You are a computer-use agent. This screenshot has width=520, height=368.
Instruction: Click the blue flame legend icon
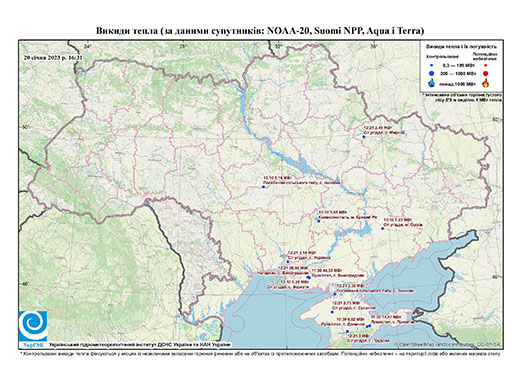coord(432,83)
